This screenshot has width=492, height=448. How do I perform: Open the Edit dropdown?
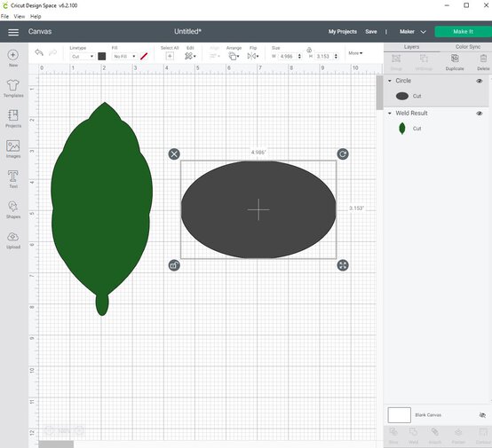pos(190,56)
